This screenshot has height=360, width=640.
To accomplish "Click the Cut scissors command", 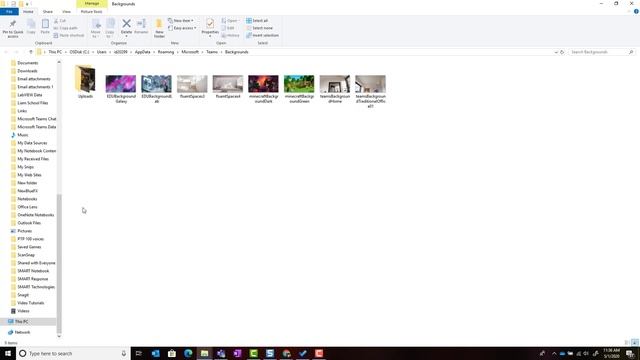I will coord(60,20).
